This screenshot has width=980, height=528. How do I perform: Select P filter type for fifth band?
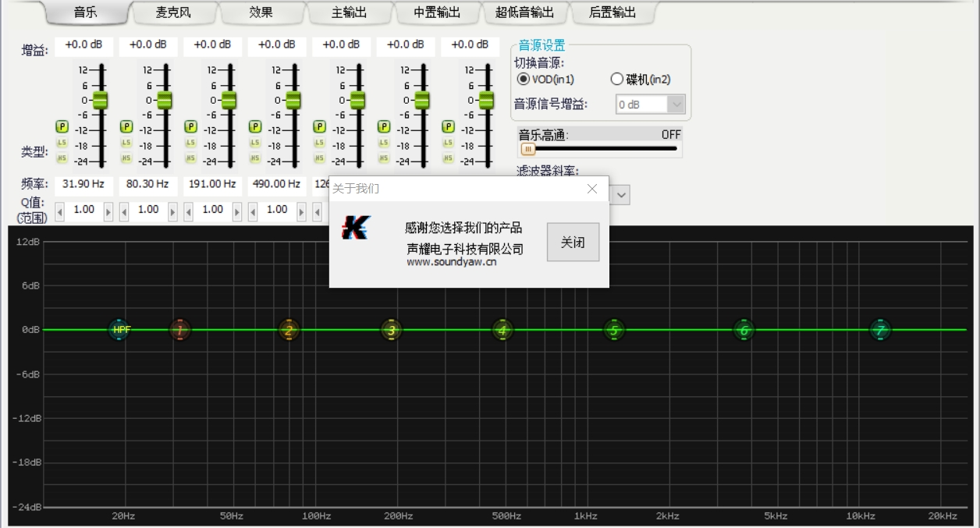click(319, 126)
